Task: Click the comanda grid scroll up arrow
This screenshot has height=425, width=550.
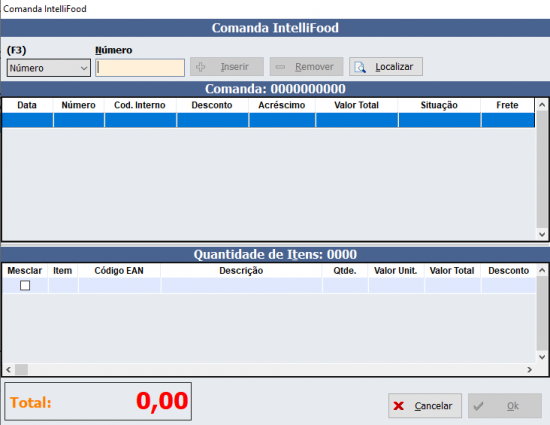Action: 542,104
